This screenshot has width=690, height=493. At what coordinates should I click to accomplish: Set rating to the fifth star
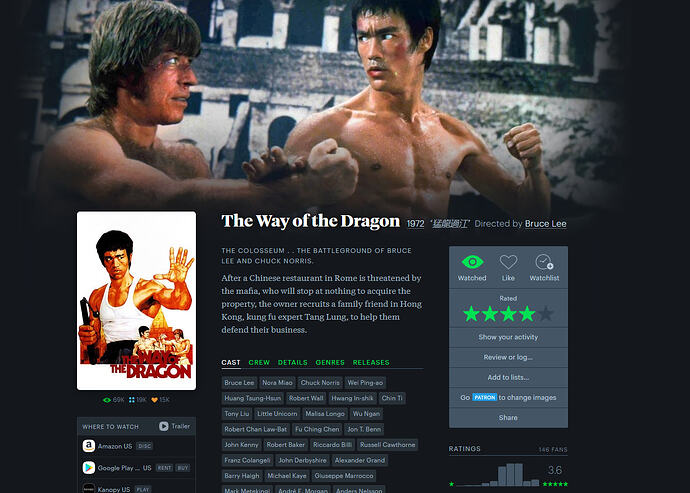point(546,314)
